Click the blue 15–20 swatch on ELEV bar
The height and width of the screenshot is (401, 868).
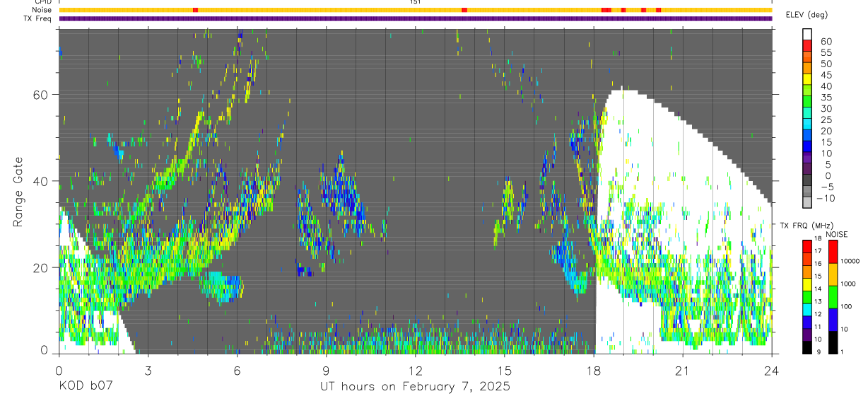tap(807, 136)
